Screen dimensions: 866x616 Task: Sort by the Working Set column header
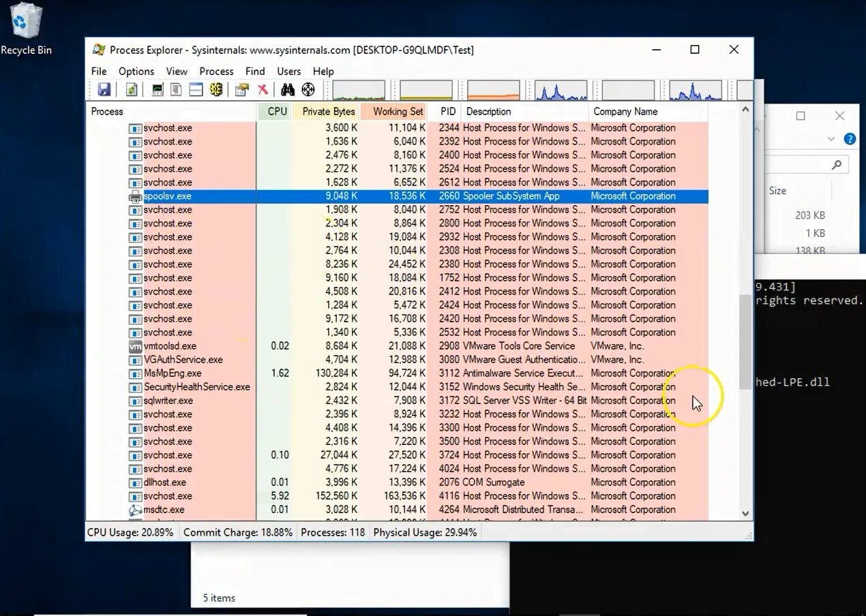pyautogui.click(x=394, y=112)
